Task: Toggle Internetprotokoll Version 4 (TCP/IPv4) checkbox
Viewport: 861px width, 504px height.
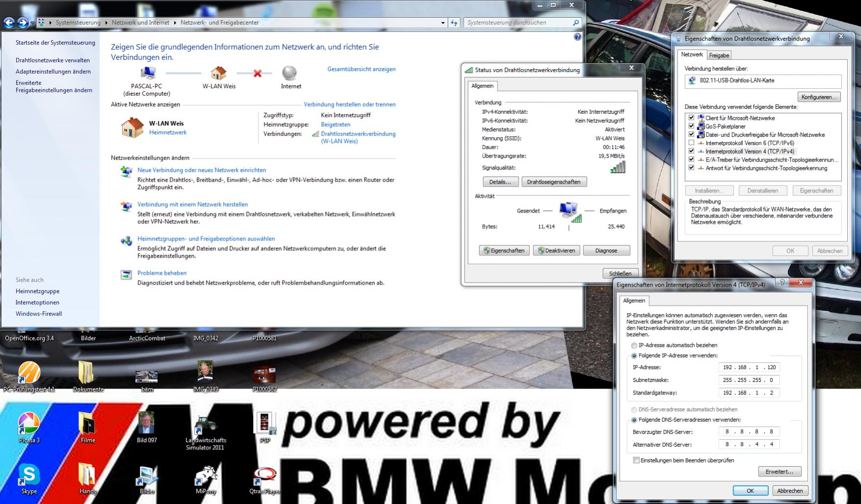Action: click(x=692, y=151)
